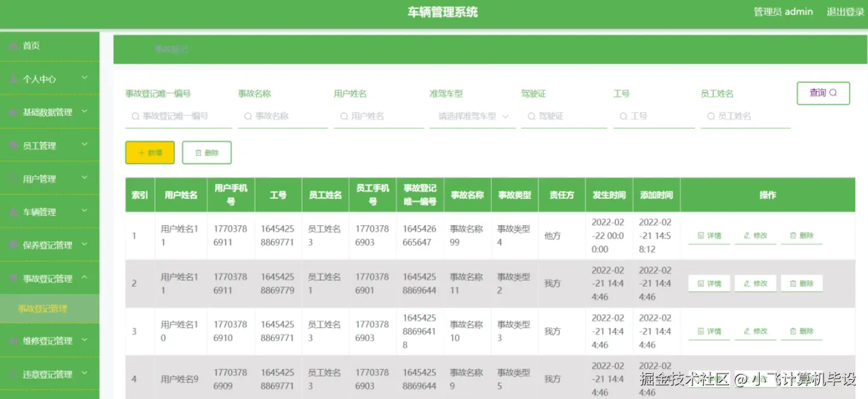The image size is (868, 399).
Task: Click 删除 for row 3
Action: click(802, 331)
